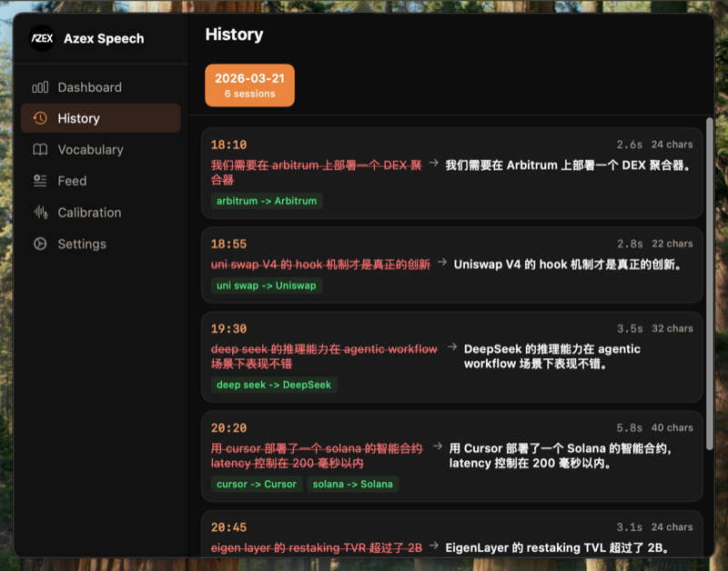The height and width of the screenshot is (571, 728).
Task: Click the History page heading
Action: coord(234,35)
